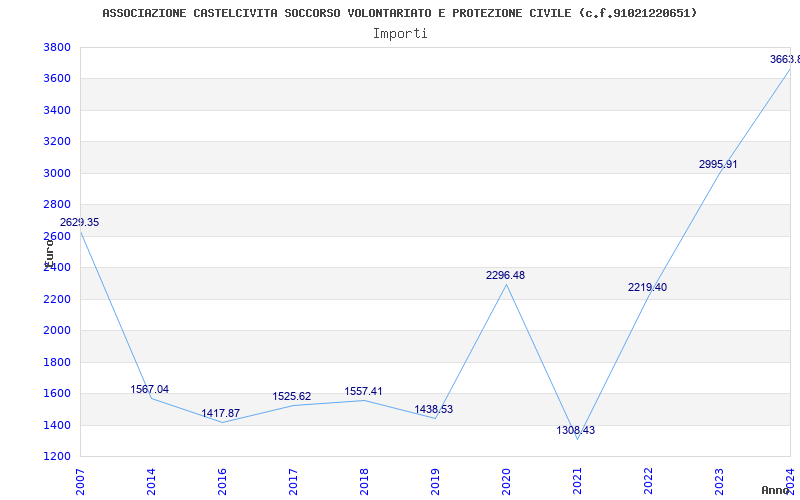Click the 2296.48 data label for 2020

505,275
